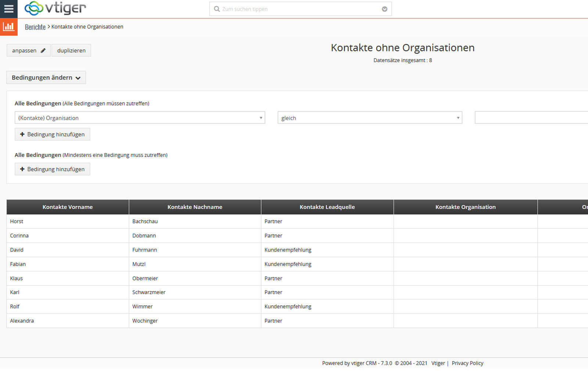This screenshot has width=588, height=391.
Task: Add condition under at-least-one group
Action: click(x=52, y=169)
